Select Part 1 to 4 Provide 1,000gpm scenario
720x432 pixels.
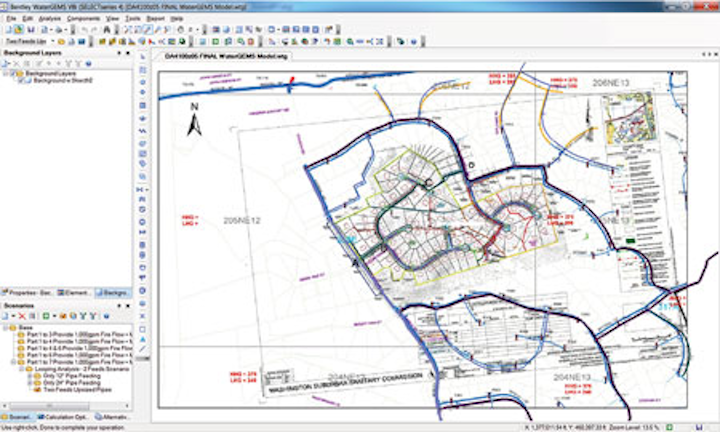pos(79,342)
